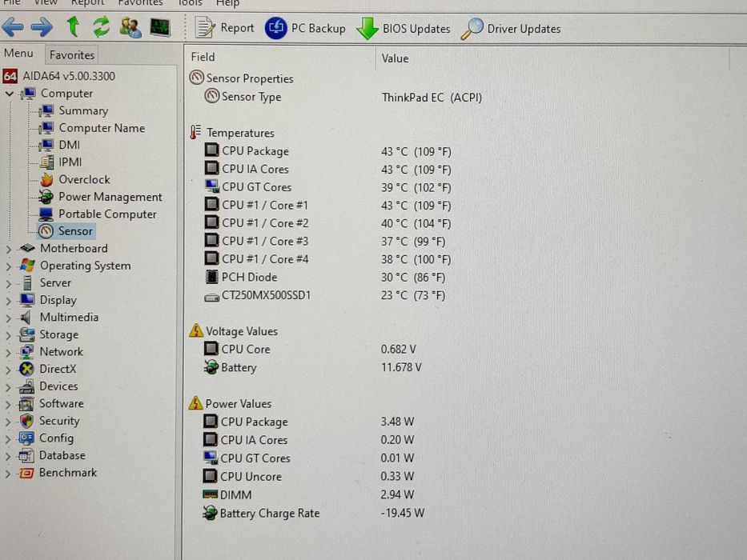The height and width of the screenshot is (560, 747).
Task: Open the system stability monitor icon
Action: click(159, 27)
